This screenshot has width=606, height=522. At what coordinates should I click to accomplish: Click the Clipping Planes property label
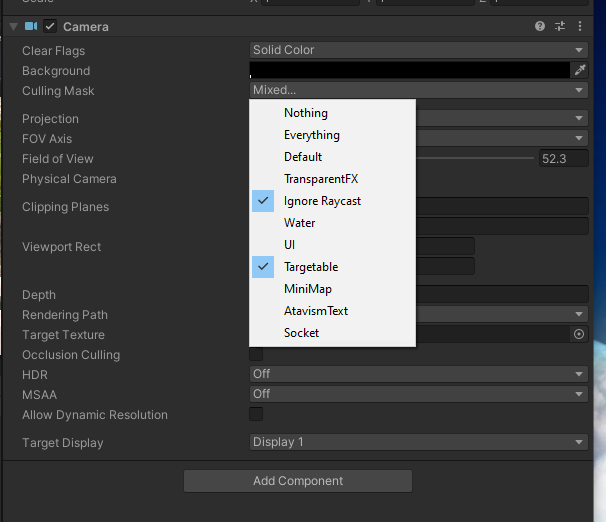(65, 207)
